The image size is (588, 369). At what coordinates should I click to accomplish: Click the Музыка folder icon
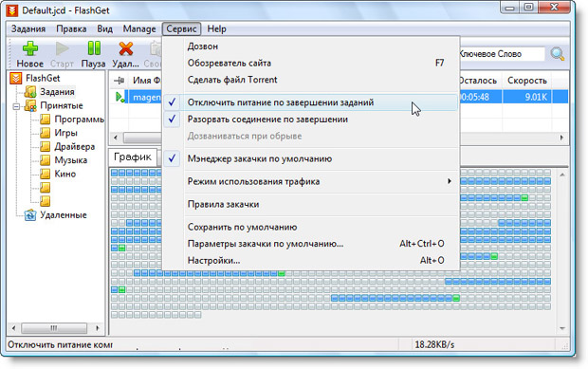[x=45, y=160]
